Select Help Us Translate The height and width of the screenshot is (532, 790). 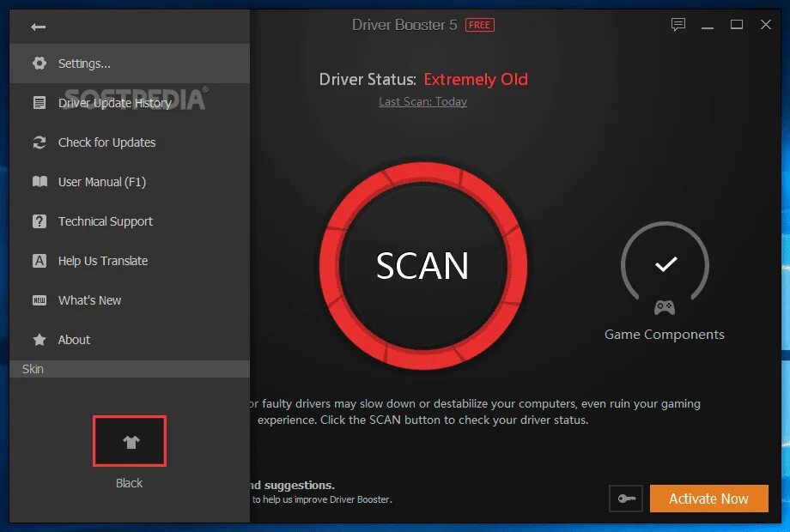coord(130,261)
